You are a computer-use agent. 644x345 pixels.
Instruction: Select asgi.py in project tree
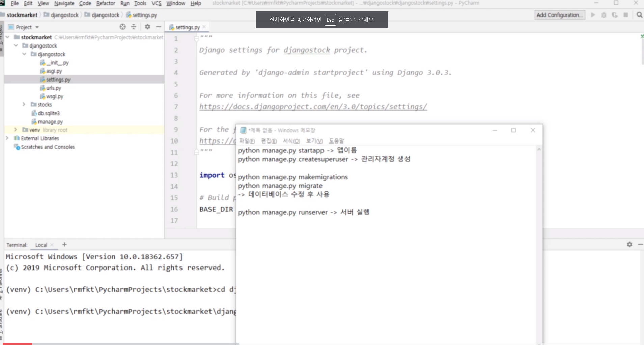[51, 71]
